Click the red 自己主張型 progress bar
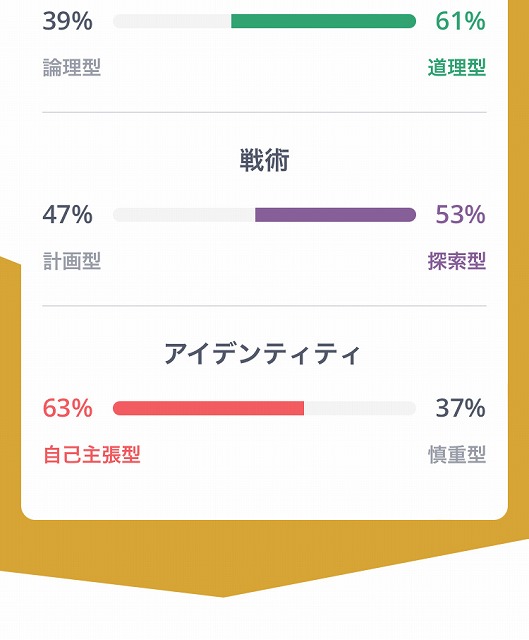This screenshot has width=529, height=640. pyautogui.click(x=208, y=408)
